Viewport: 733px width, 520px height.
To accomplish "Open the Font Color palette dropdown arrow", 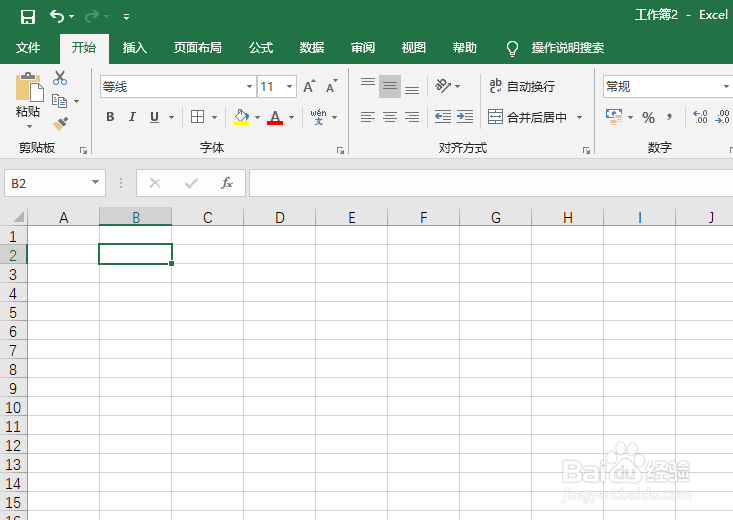I will coord(292,117).
